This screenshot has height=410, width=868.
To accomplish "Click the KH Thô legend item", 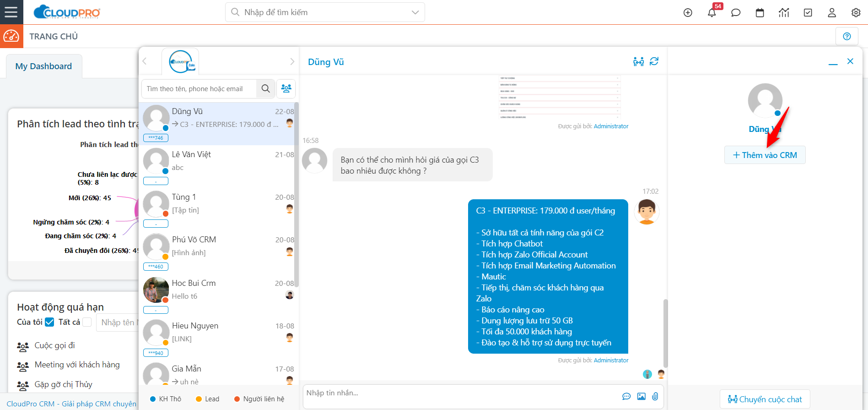I will coord(166,399).
